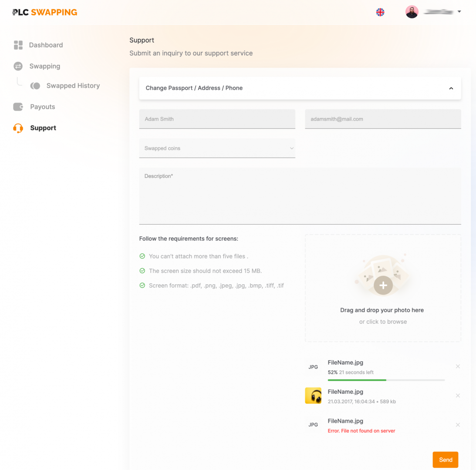Click the Dashboard grid icon
The image size is (476, 470).
point(18,45)
